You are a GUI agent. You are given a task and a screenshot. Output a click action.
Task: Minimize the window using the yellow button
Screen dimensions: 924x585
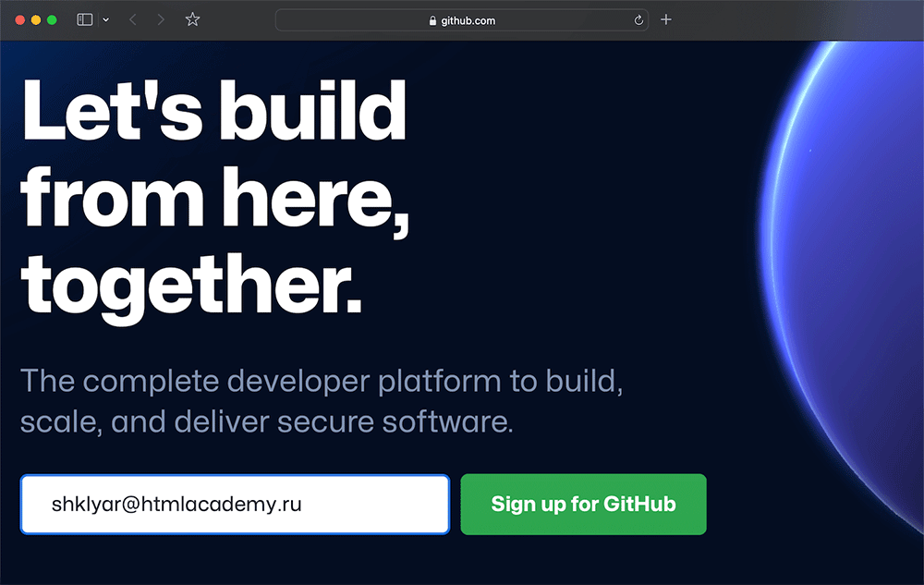coord(36,19)
